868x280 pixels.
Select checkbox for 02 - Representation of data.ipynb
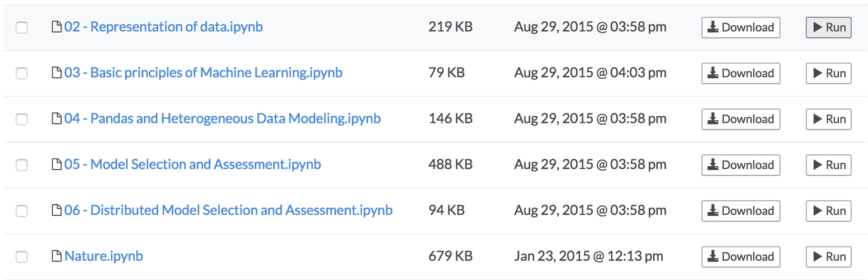[x=22, y=28]
